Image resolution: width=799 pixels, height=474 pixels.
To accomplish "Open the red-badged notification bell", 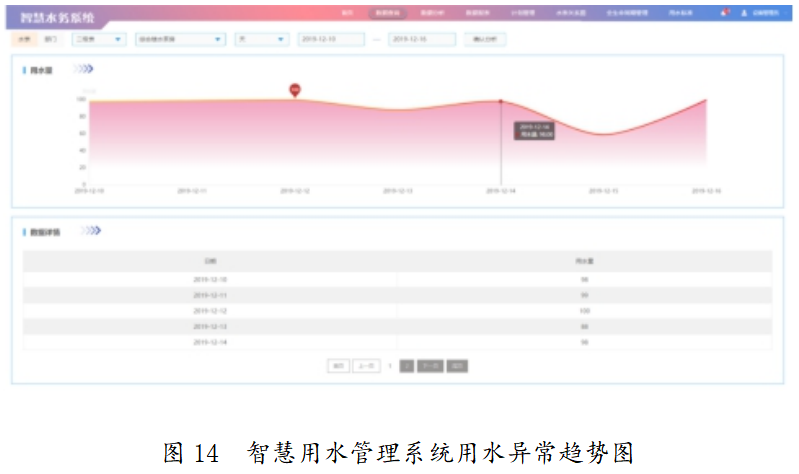I will [x=725, y=12].
